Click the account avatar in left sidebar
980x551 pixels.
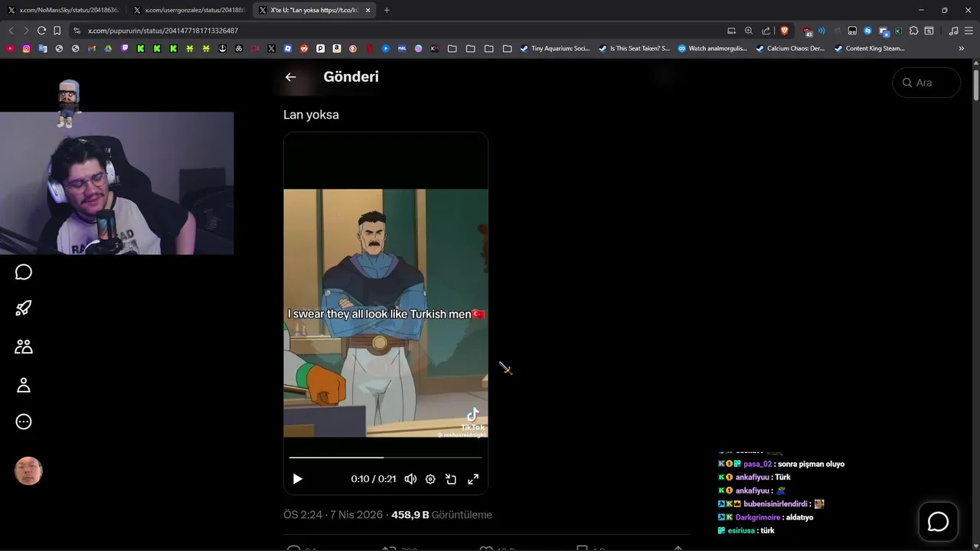(28, 471)
